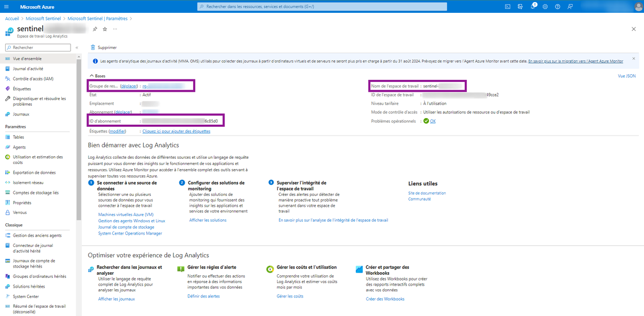Click the Afficher les solutions link
Image resolution: width=644 pixels, height=316 pixels.
point(208,220)
